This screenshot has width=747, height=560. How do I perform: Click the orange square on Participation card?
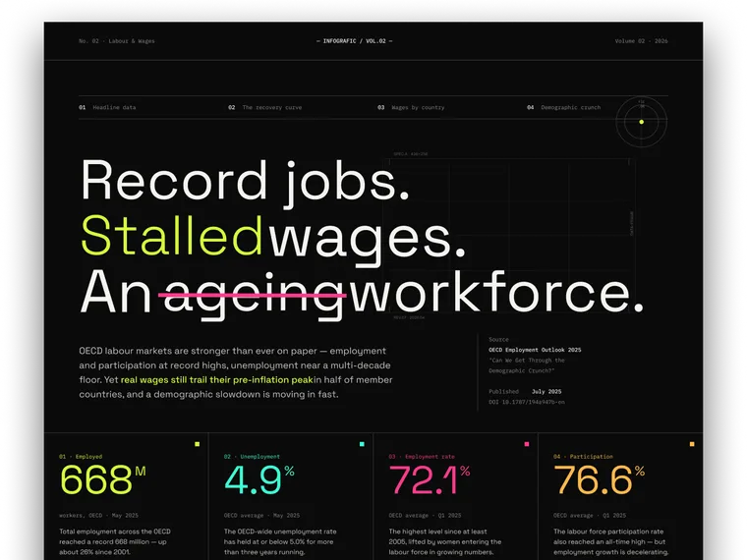pos(692,444)
